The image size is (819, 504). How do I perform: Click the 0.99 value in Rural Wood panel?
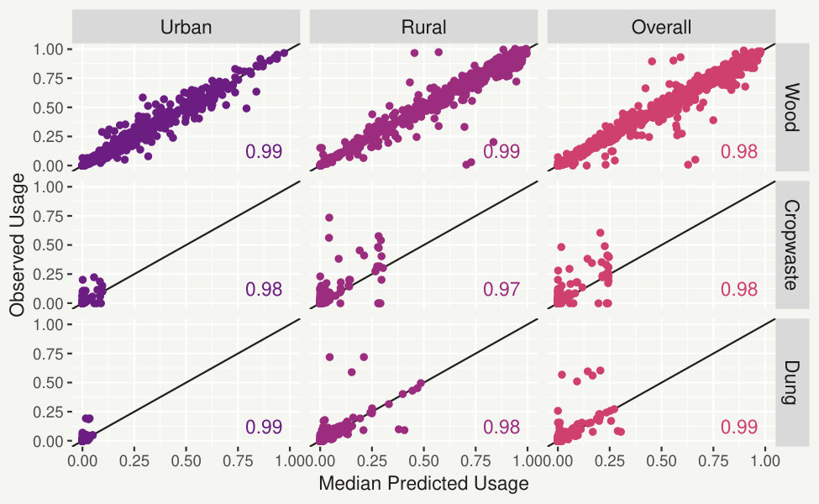[501, 151]
